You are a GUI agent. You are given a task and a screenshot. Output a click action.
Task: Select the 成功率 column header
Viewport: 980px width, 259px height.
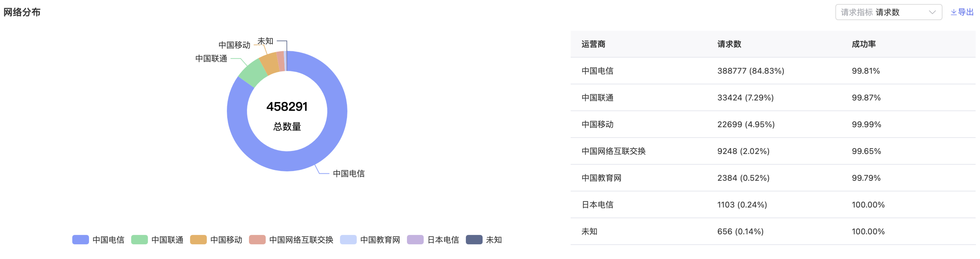[864, 44]
